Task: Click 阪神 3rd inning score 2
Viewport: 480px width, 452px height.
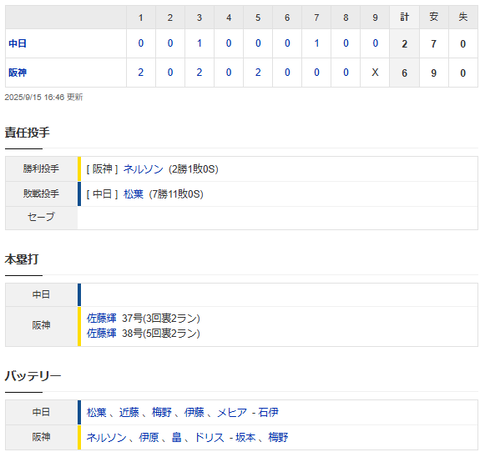Action: tap(199, 72)
